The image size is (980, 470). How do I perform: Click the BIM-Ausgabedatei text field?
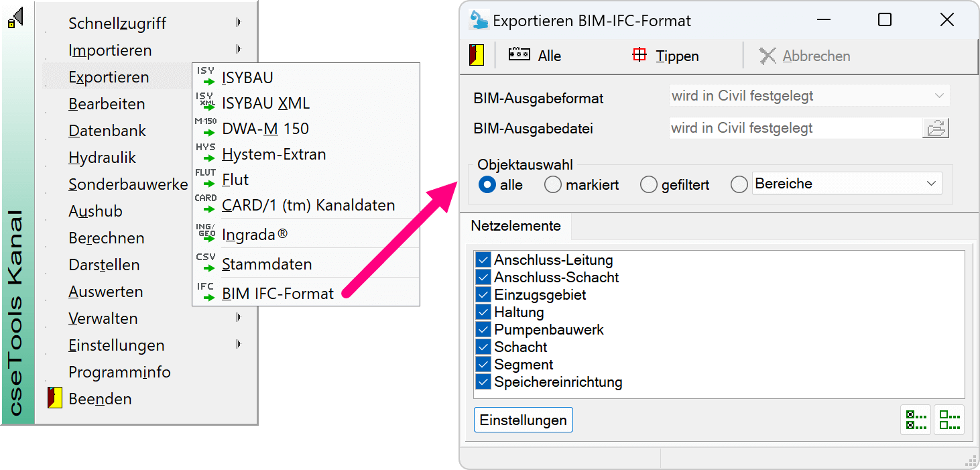[794, 128]
